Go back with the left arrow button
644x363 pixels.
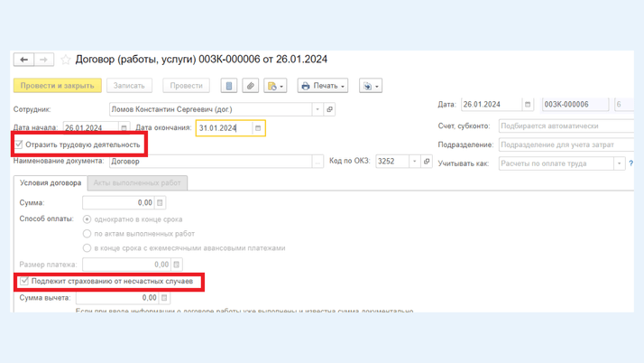tap(23, 60)
